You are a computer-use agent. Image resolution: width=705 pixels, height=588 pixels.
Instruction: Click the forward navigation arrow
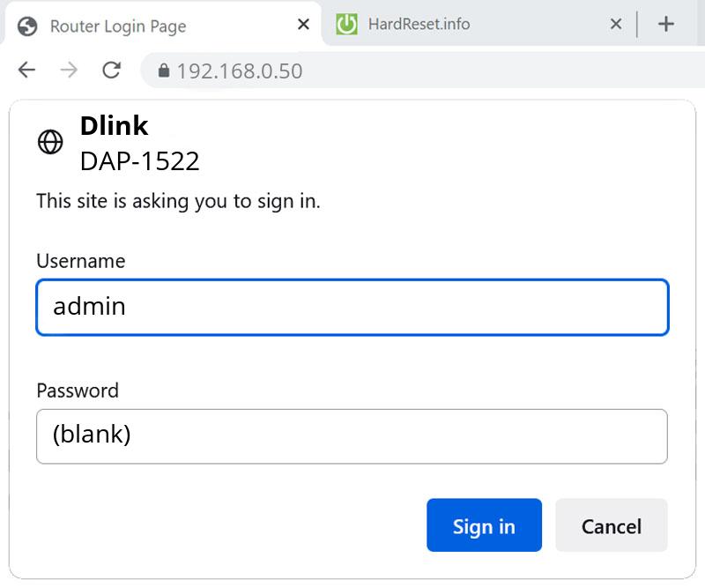click(x=68, y=71)
